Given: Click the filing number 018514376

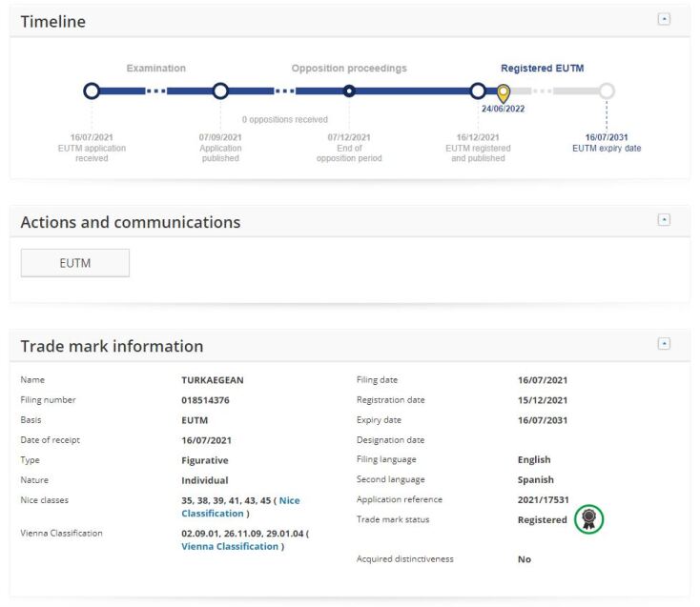Looking at the screenshot, I should click(205, 400).
